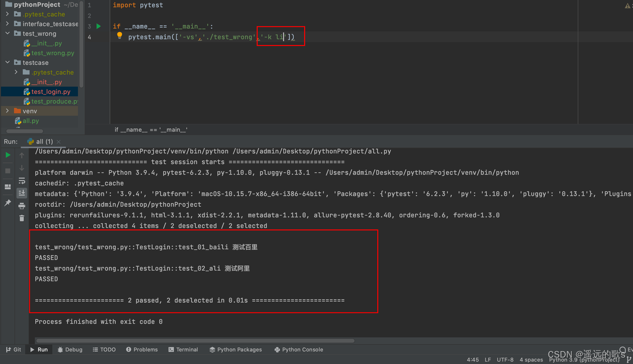Click the 'platform darwin' console line
Screen dimensions: 633x364
(277, 173)
